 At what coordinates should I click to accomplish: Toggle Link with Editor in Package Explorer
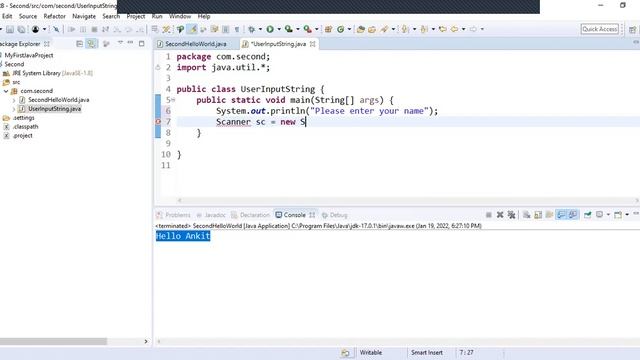(91, 44)
